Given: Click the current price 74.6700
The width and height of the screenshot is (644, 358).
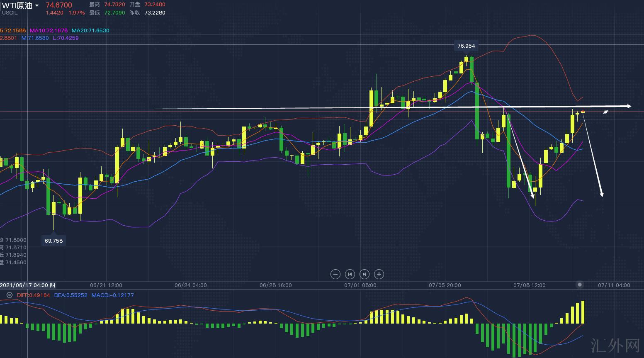Looking at the screenshot, I should click(59, 5).
